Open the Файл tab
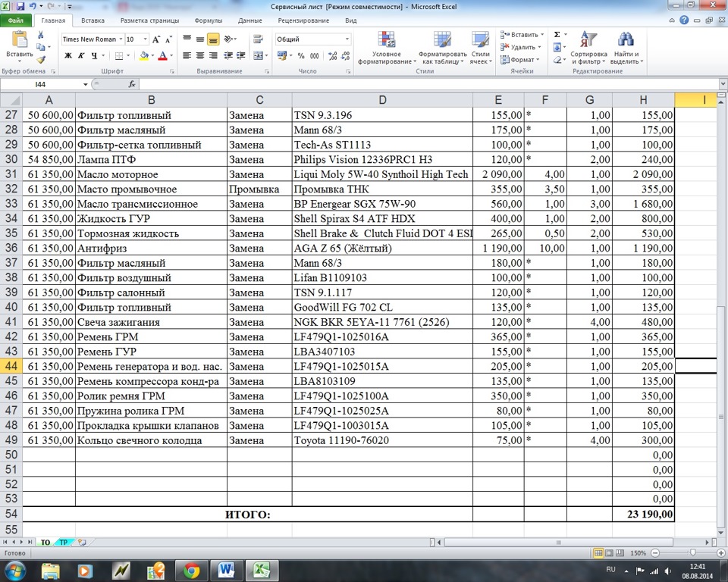The image size is (728, 582). click(16, 20)
